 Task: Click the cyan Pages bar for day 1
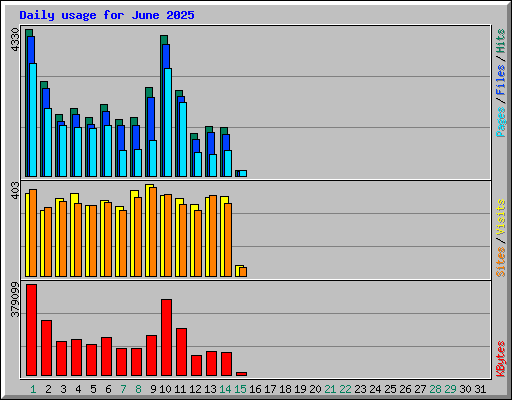(x=33, y=120)
